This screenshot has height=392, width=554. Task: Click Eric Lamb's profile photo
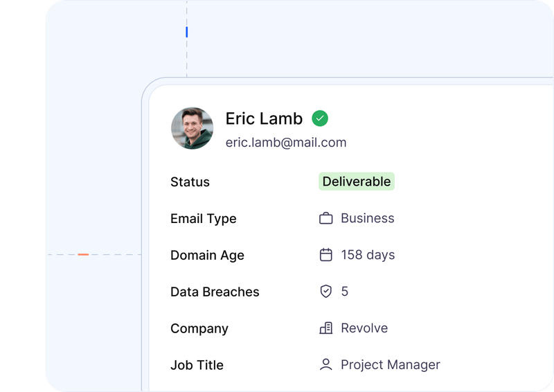[x=193, y=128]
